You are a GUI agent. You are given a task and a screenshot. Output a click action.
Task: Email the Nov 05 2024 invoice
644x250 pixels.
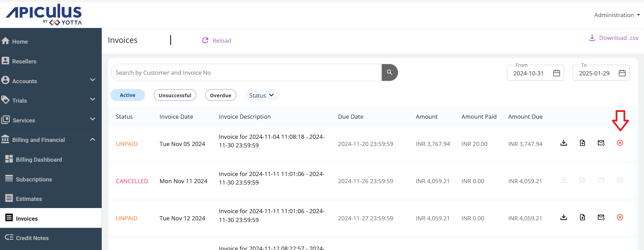coord(601,143)
